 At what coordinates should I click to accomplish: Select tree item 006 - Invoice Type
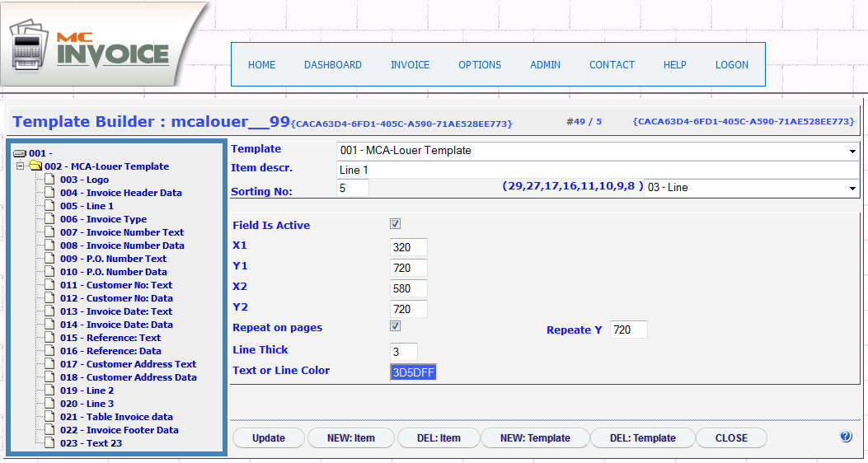click(104, 219)
